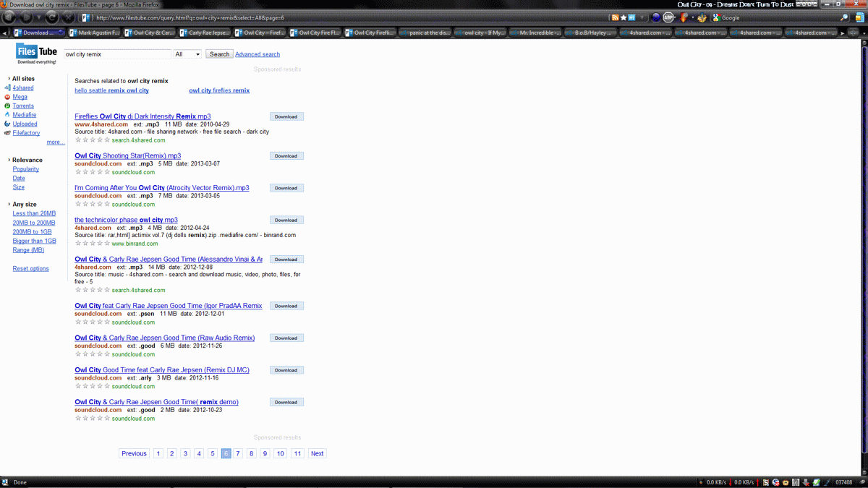Go to results page 7

click(x=238, y=453)
